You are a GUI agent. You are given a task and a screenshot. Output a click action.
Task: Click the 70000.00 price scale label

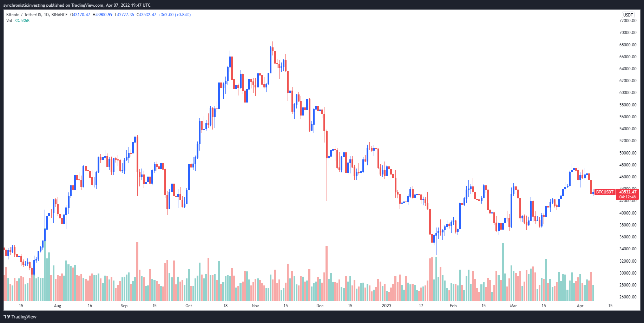click(628, 33)
